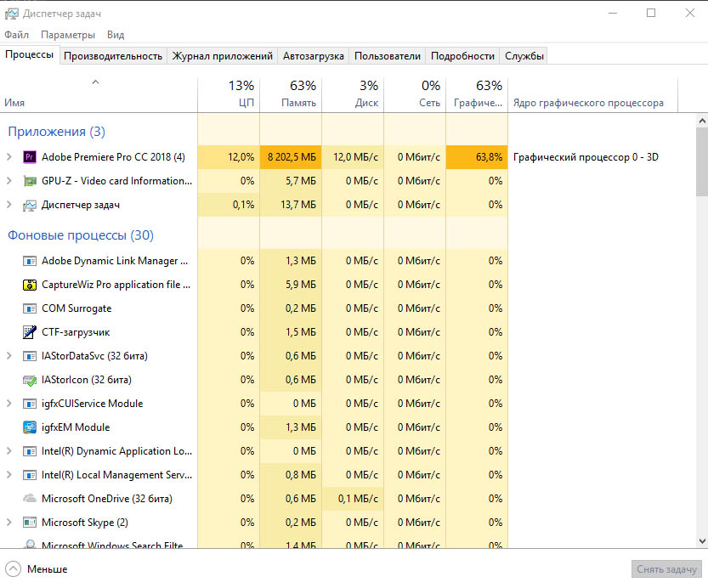708x588 pixels.
Task: Click the GPU-Z video card icon
Action: pyautogui.click(x=30, y=181)
